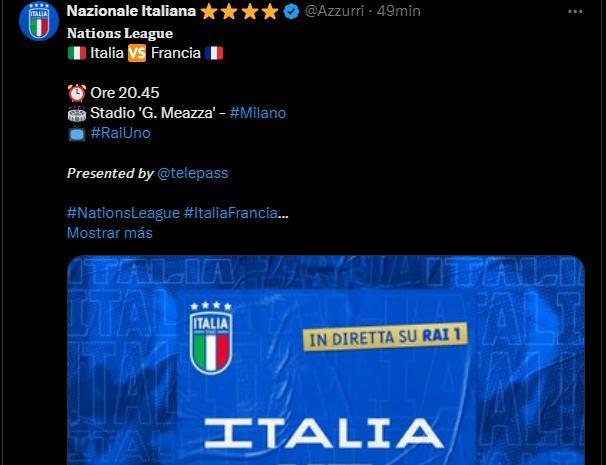The width and height of the screenshot is (606, 465).
Task: Open the #ItaliaFrancia hashtag
Action: [x=231, y=213]
